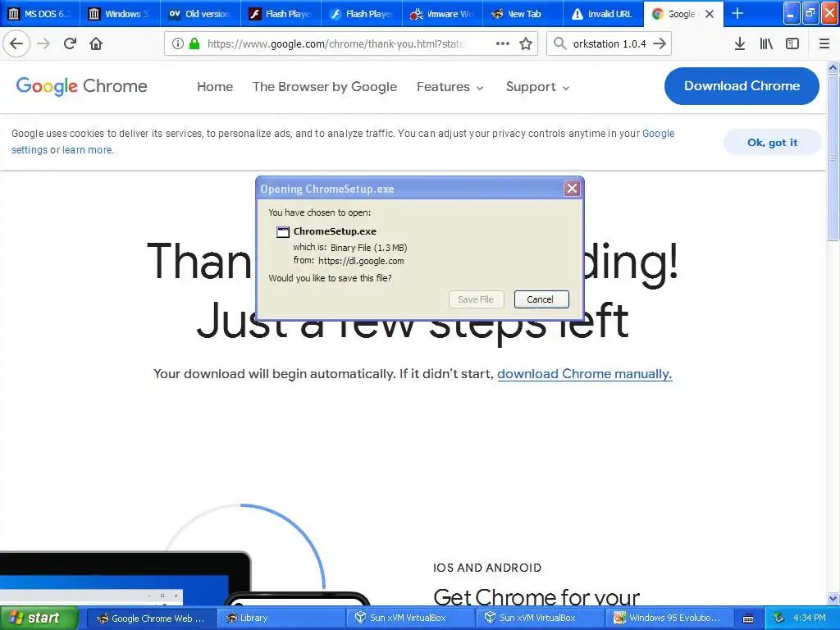Click the Download Chrome button
Viewport: 840px width, 630px height.
(742, 85)
